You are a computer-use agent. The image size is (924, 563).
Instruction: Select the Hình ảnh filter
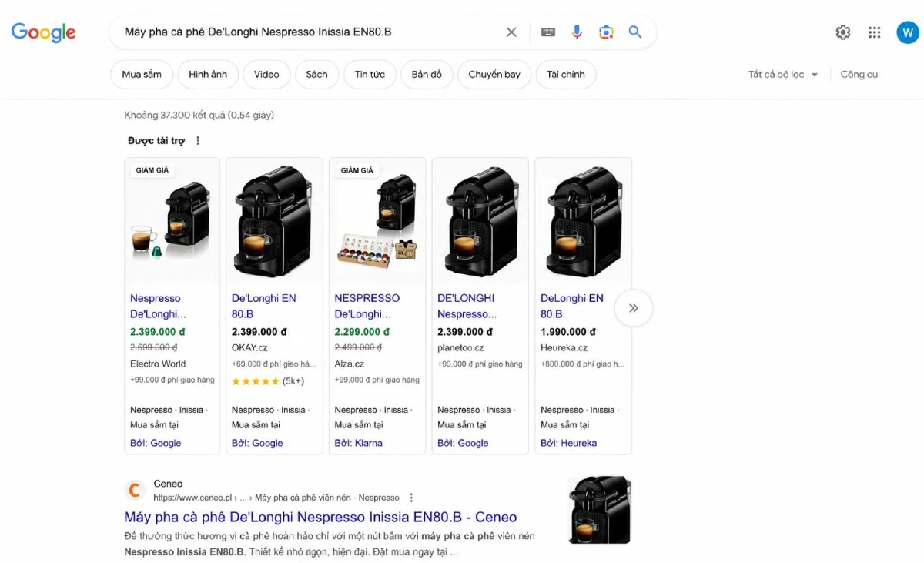208,75
